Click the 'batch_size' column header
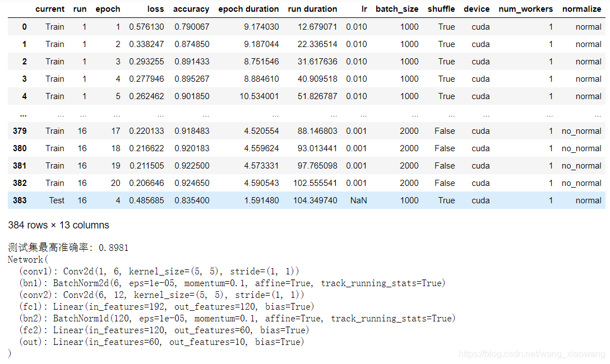The width and height of the screenshot is (610, 364). pyautogui.click(x=397, y=9)
